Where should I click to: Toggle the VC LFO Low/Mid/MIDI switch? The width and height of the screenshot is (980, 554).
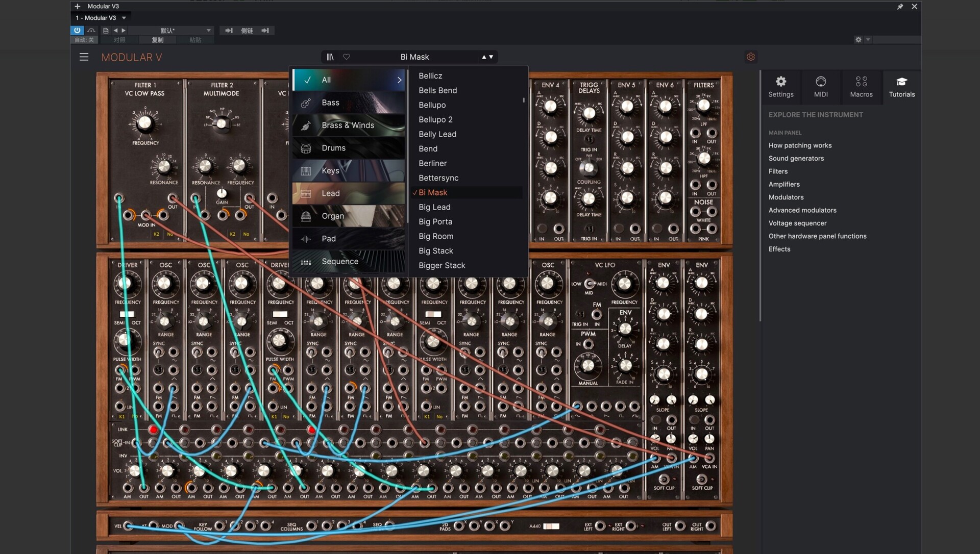click(590, 284)
